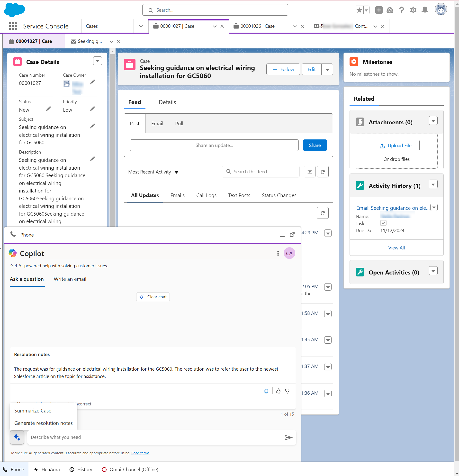Open more case actions next to Edit
Viewport: 459px width, 476px height.
327,69
